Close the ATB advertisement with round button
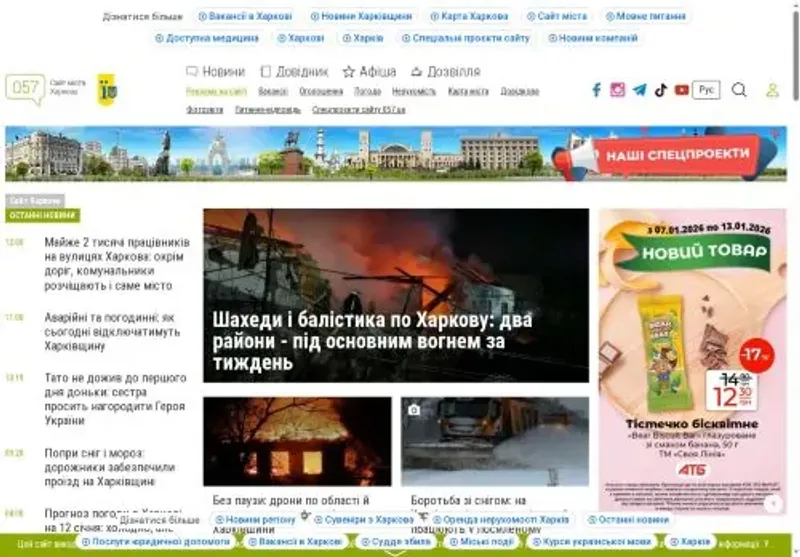The width and height of the screenshot is (800, 557). [x=773, y=504]
